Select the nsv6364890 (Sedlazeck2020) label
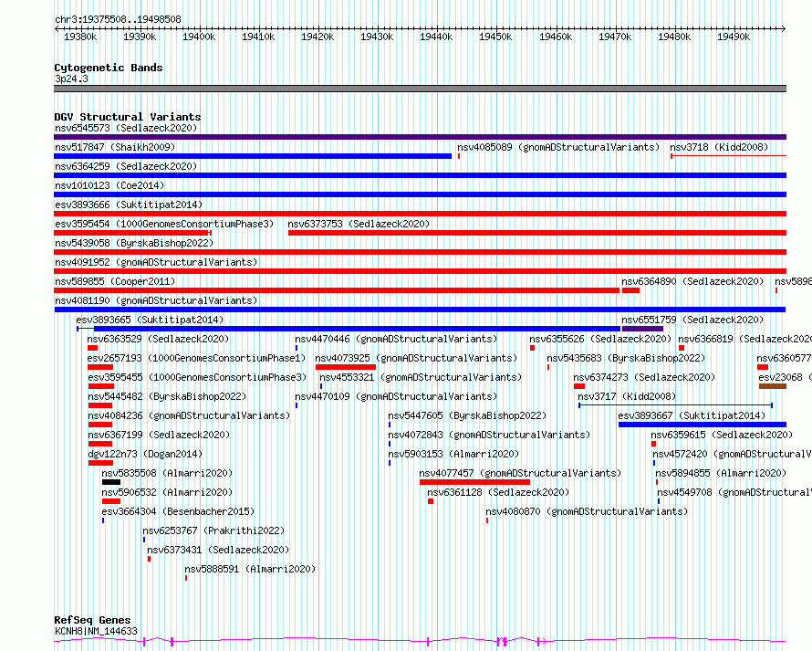Image resolution: width=812 pixels, height=651 pixels. pos(692,281)
